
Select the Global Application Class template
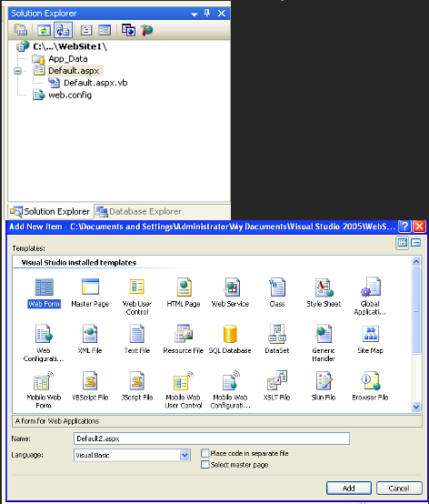[x=370, y=297]
